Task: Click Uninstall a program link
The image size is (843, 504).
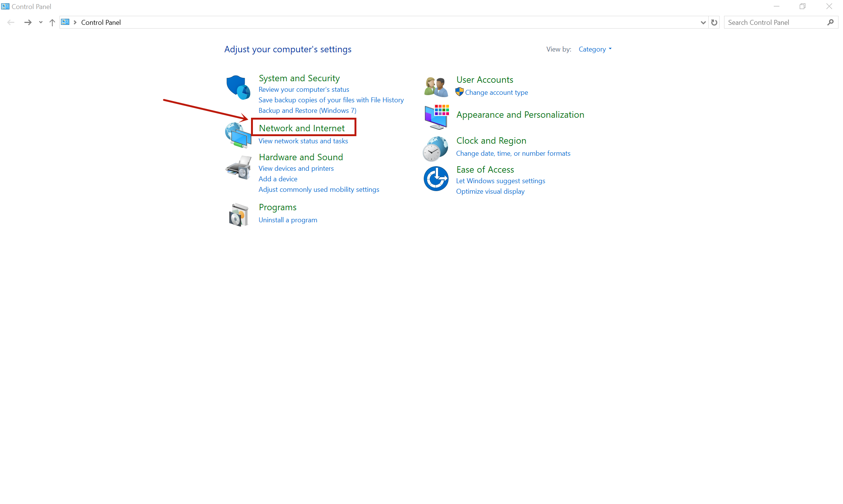Action: click(288, 220)
